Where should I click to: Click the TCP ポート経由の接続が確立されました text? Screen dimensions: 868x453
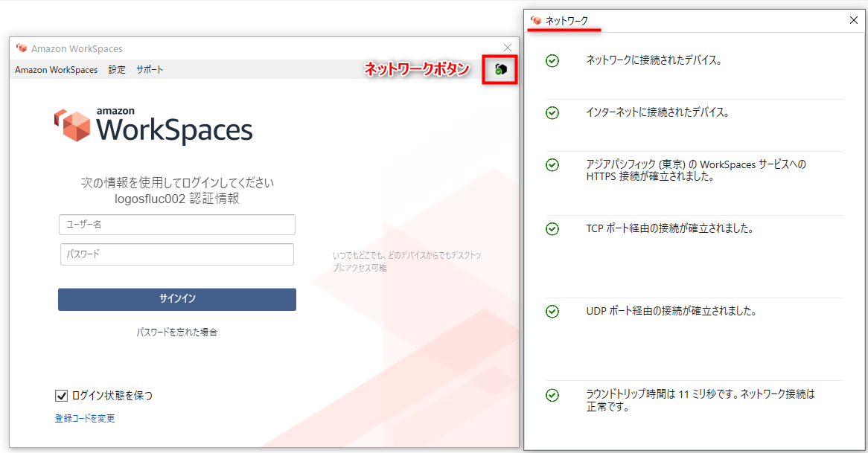point(670,228)
